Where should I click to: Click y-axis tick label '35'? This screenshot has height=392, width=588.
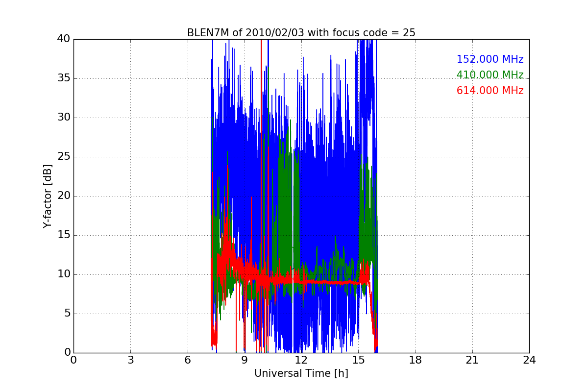pyautogui.click(x=64, y=78)
